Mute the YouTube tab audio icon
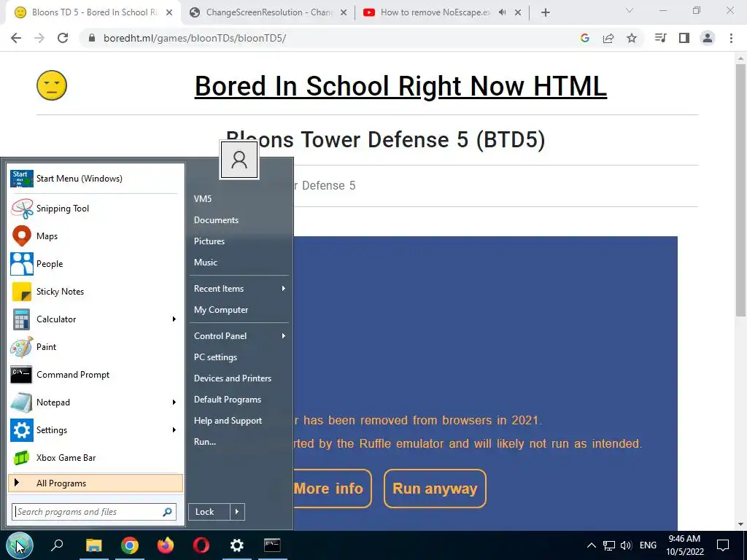 (502, 12)
